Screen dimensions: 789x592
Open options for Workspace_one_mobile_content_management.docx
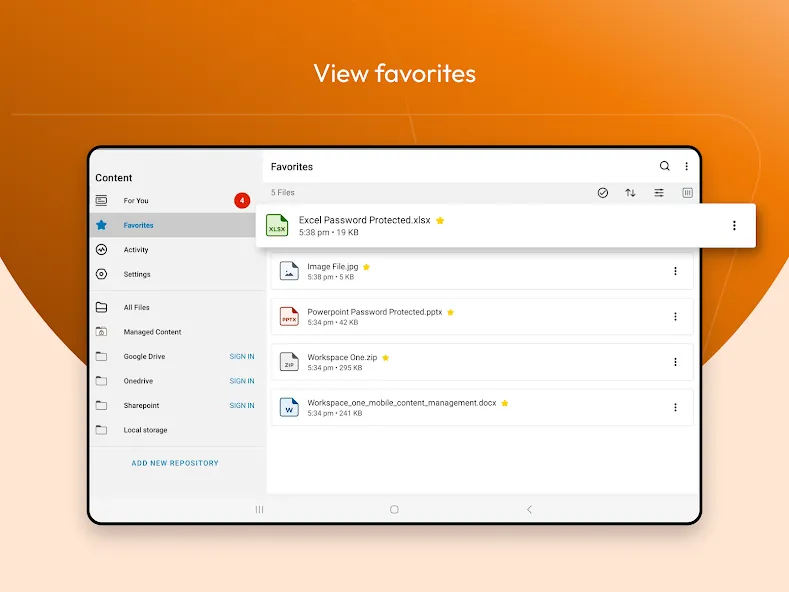(x=675, y=407)
